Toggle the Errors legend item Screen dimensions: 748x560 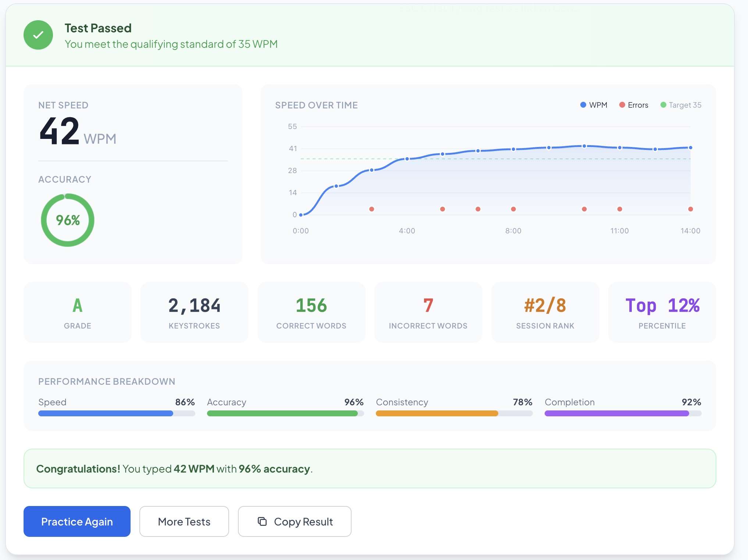coord(634,105)
